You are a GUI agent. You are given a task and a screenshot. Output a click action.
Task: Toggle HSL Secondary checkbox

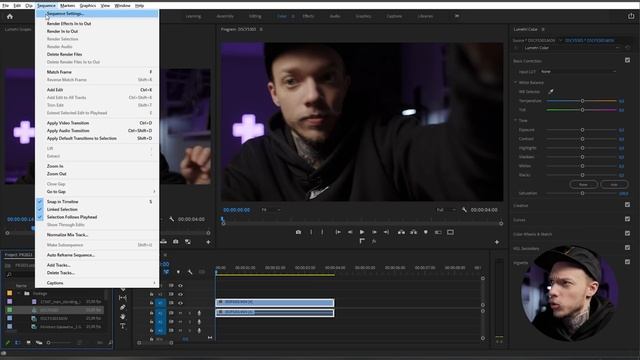point(627,247)
